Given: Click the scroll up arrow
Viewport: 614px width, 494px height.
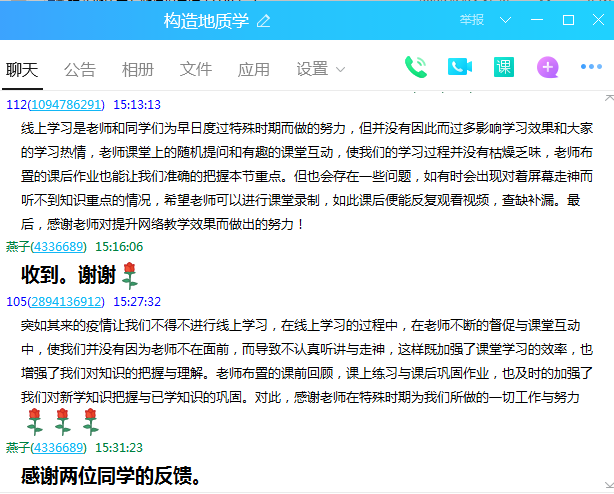Looking at the screenshot, I should coord(609,98).
